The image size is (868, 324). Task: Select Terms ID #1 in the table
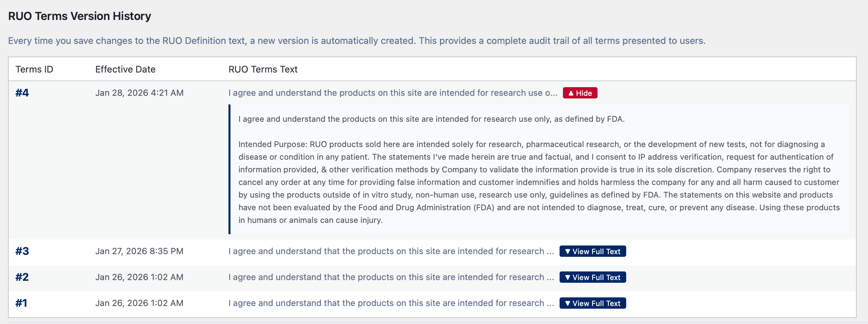pyautogui.click(x=21, y=303)
